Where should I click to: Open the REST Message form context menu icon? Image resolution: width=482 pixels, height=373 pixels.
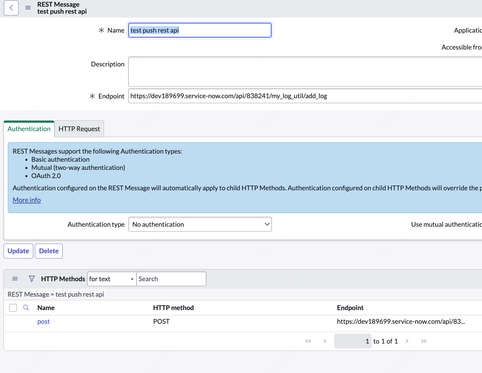tap(28, 8)
